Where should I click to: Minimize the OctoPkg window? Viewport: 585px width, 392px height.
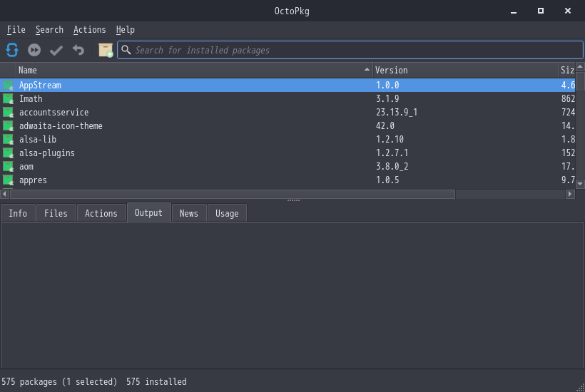pyautogui.click(x=514, y=11)
